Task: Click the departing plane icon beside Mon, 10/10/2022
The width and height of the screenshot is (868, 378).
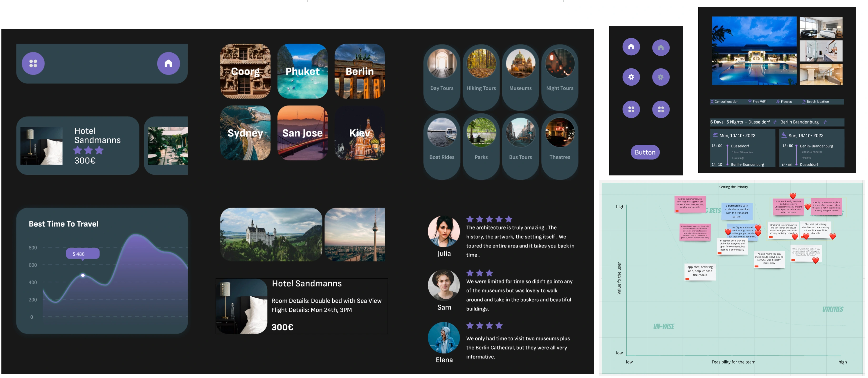Action: (715, 135)
